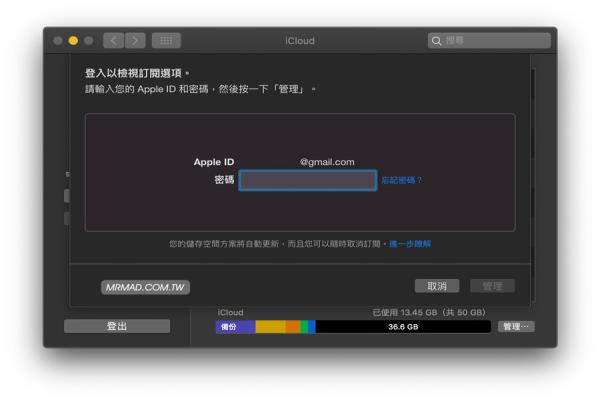Click the @gmail.com Apple ID text

tap(327, 162)
